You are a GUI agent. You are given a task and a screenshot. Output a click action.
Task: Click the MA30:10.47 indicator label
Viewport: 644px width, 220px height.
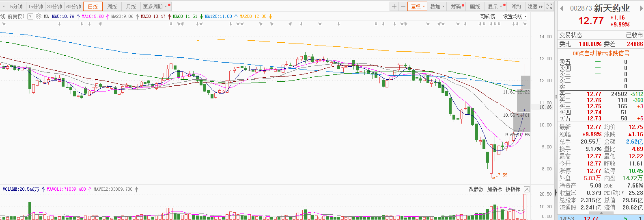point(153,16)
